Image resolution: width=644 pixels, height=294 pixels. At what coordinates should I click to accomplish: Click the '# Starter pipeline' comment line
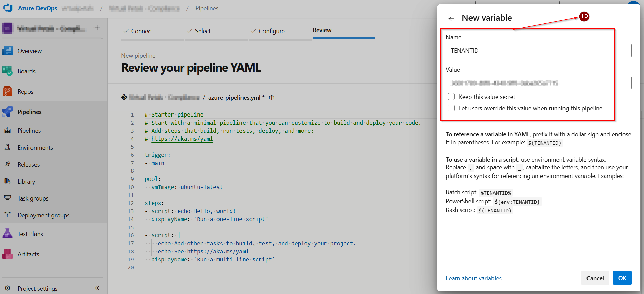(174, 114)
